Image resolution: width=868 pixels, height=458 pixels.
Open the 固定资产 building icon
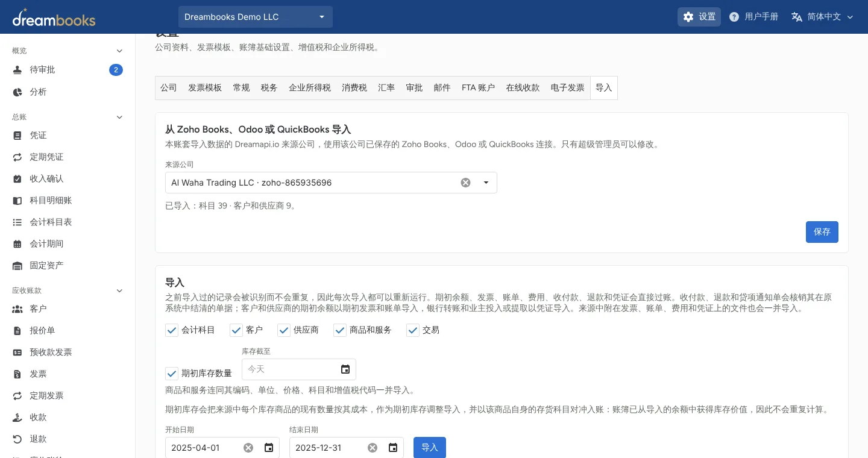coord(17,265)
